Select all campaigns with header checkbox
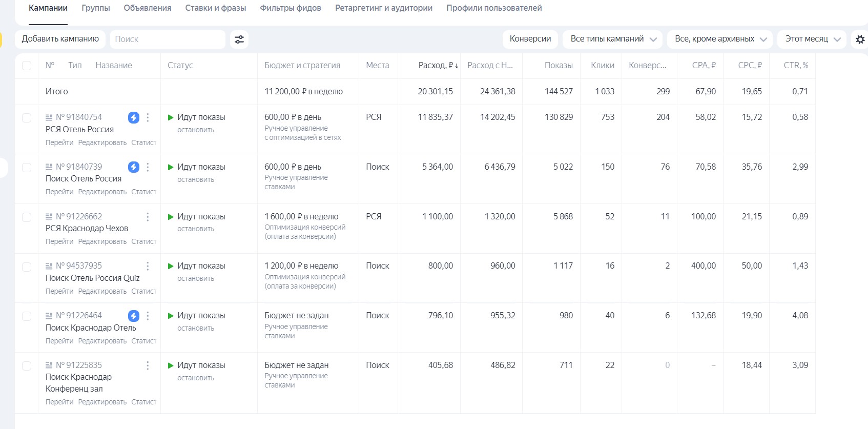The image size is (868, 429). point(27,66)
